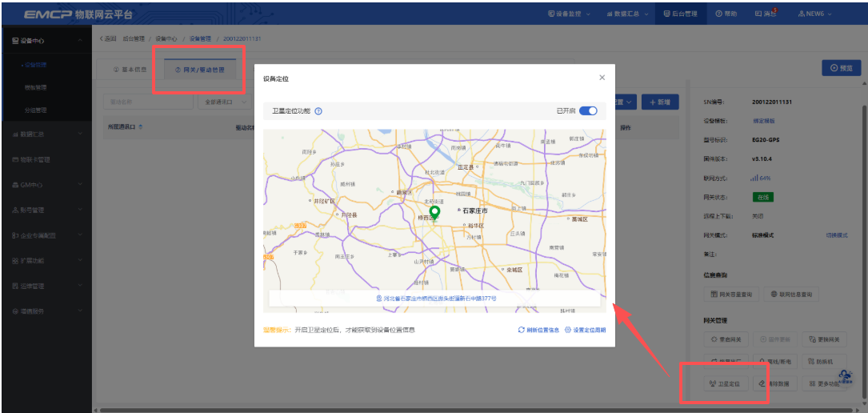Click 返回 back link in breadcrumb
The height and width of the screenshot is (413, 868).
pos(108,38)
